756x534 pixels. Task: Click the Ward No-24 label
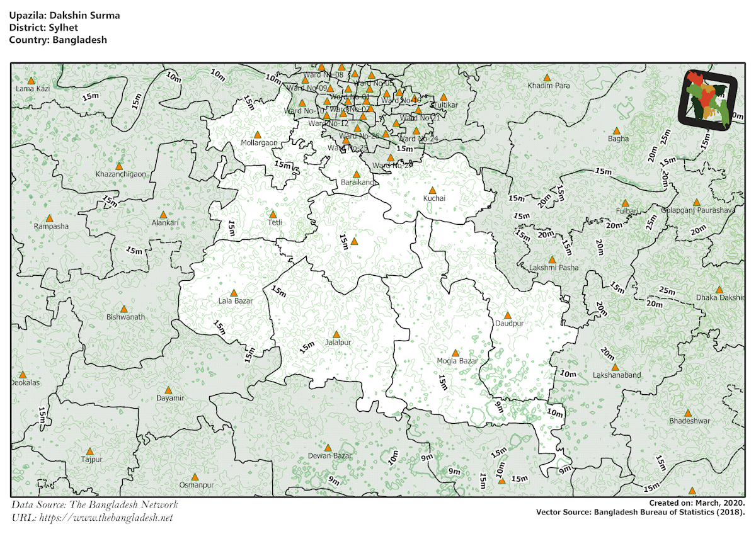pos(419,137)
